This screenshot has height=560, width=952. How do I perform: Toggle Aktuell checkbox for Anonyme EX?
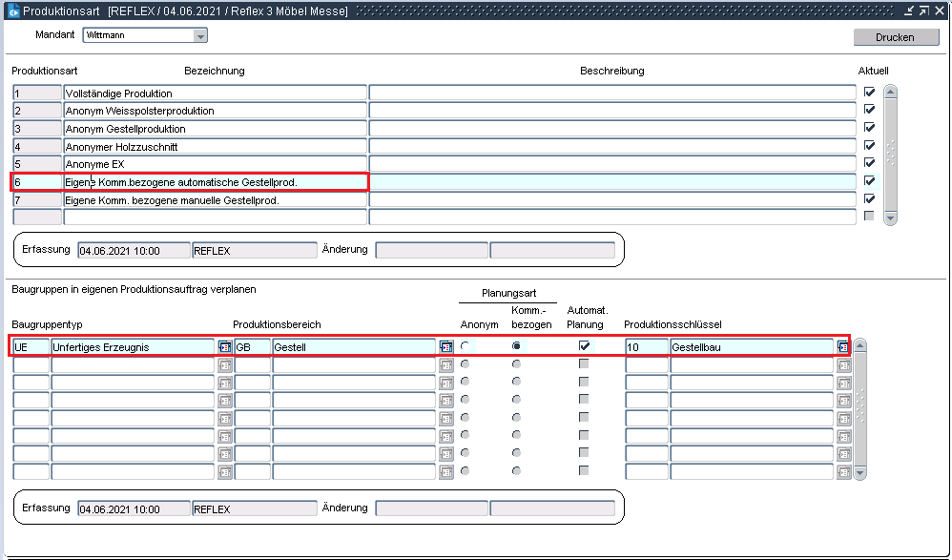tap(868, 164)
